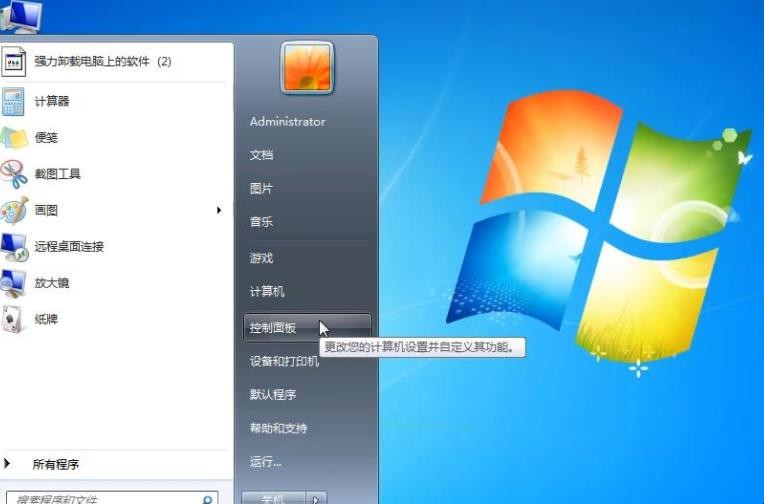
Task: Click the orange flower user account picture
Action: click(307, 67)
